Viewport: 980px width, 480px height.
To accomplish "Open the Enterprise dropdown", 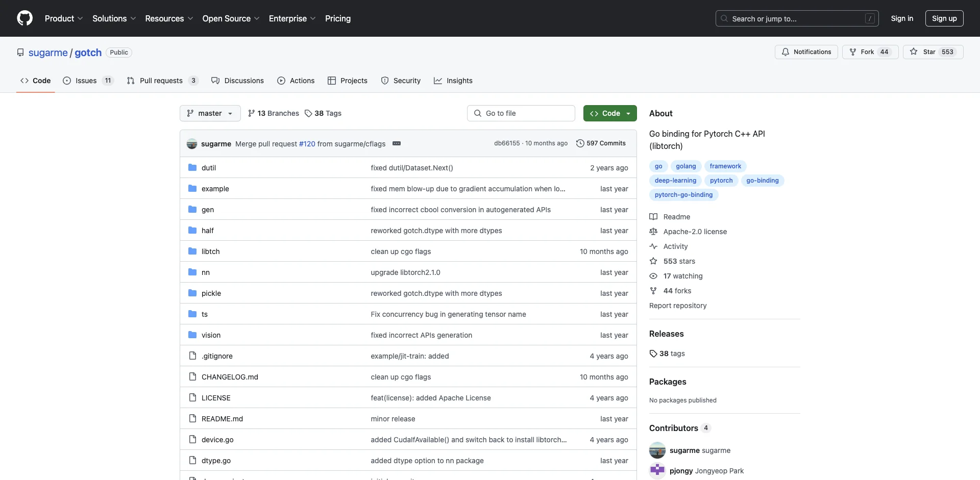I will (x=292, y=18).
